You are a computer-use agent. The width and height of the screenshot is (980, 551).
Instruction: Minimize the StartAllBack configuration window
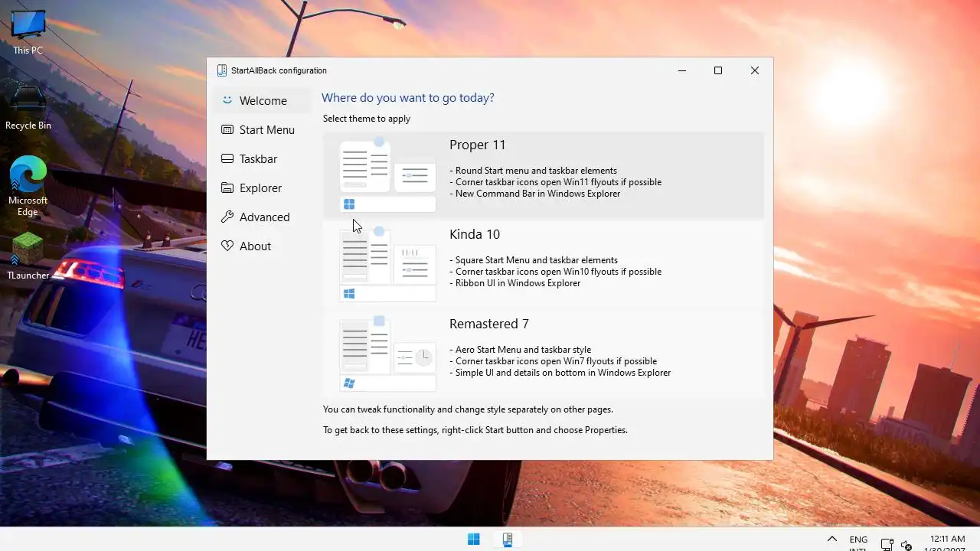(682, 70)
